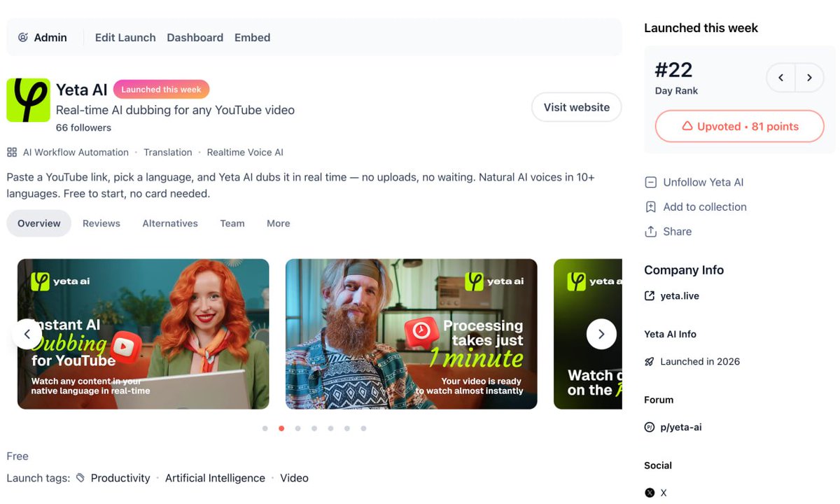Click the bookmark icon beside Add to collection
Viewport: 840px width, 504px height.
click(x=650, y=206)
